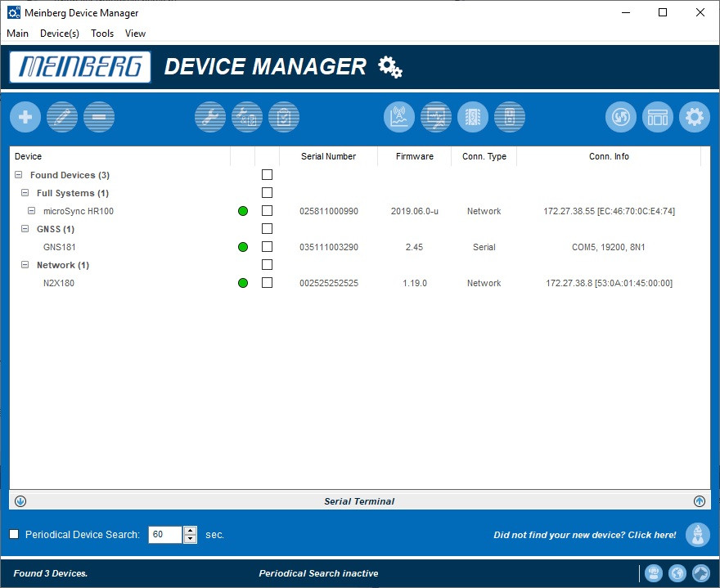Increase the search interval with up arrow
The width and height of the screenshot is (720, 588).
[191, 531]
